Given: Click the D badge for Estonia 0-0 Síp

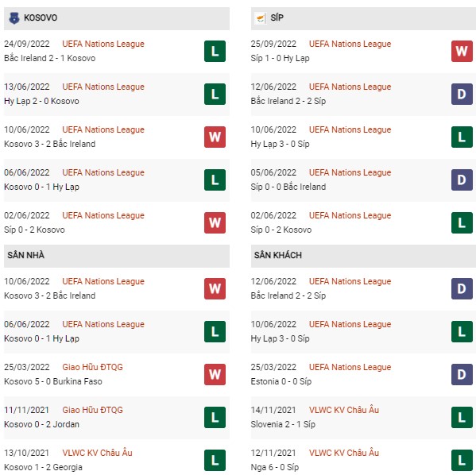Looking at the screenshot, I should click(x=462, y=374).
